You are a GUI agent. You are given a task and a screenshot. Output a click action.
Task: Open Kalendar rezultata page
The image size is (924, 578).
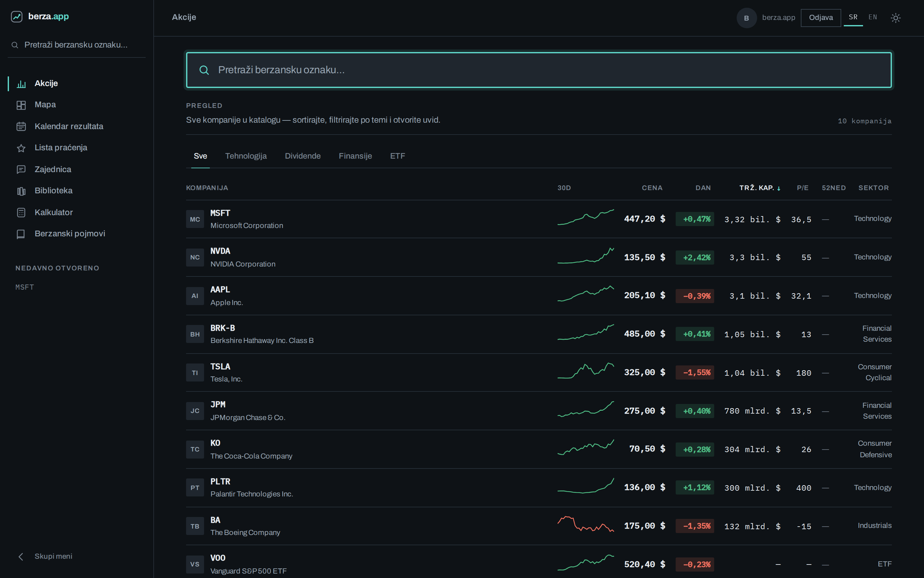[x=76, y=127]
